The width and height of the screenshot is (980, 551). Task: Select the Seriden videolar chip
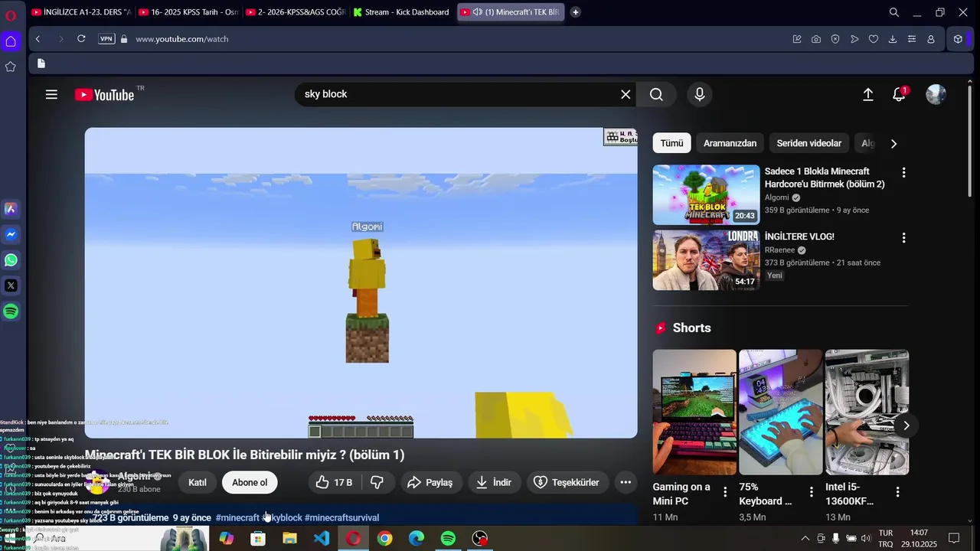[x=808, y=143]
